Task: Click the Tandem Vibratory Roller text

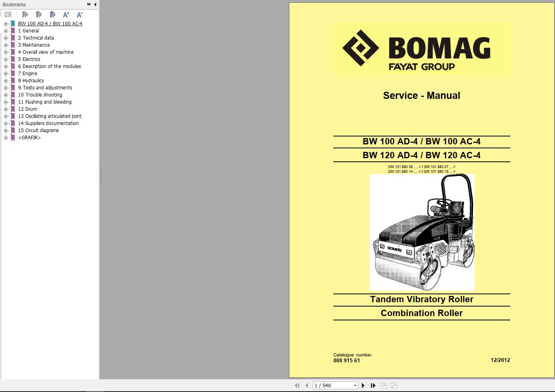Action: coord(422,299)
